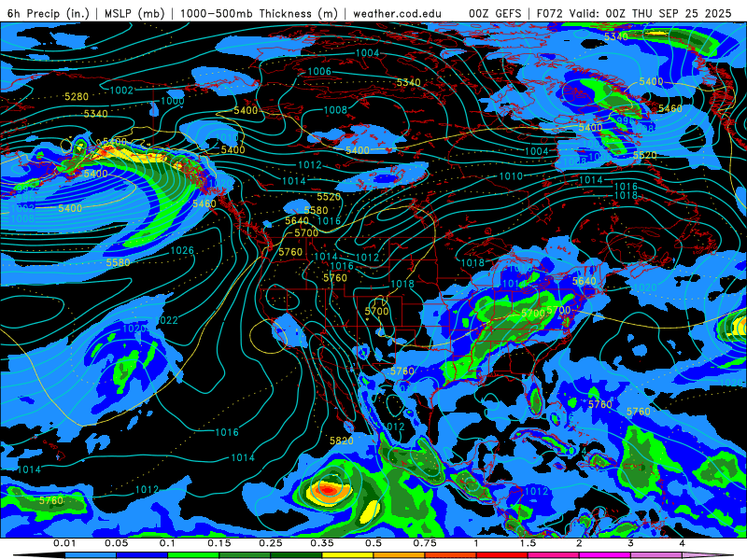The height and width of the screenshot is (560, 747).
Task: Click the 1022 isobar label
Action: point(166,320)
